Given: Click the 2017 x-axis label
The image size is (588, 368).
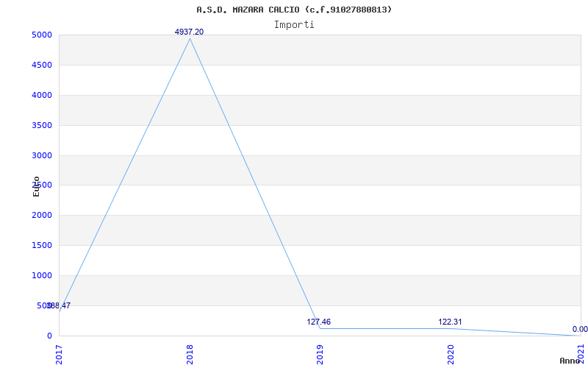Looking at the screenshot, I should click(x=60, y=355).
